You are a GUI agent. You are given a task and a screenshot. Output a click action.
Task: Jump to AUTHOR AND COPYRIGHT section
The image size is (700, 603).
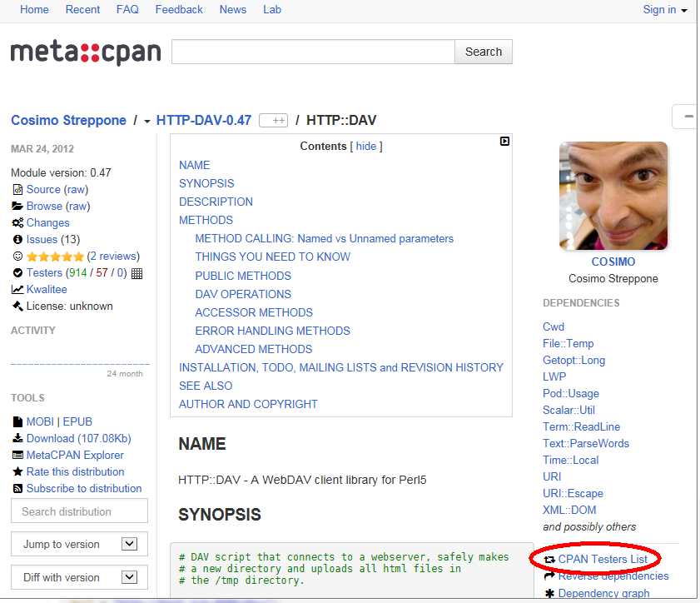coord(248,404)
